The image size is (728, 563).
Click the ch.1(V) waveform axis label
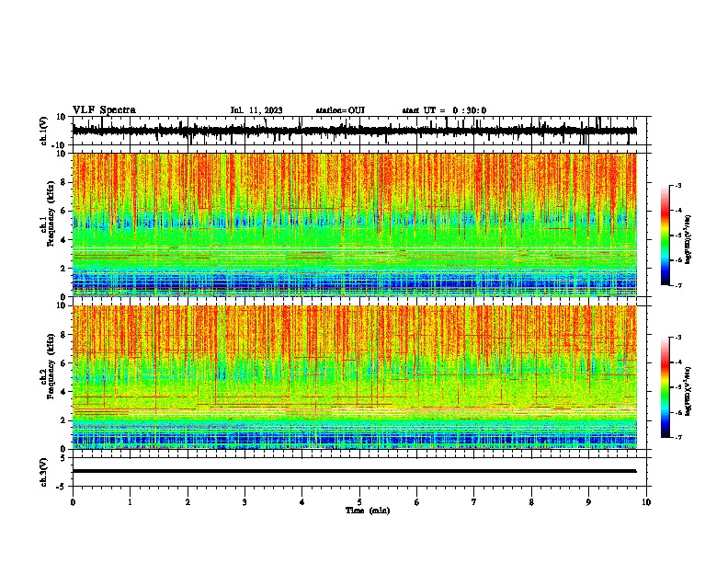click(44, 131)
